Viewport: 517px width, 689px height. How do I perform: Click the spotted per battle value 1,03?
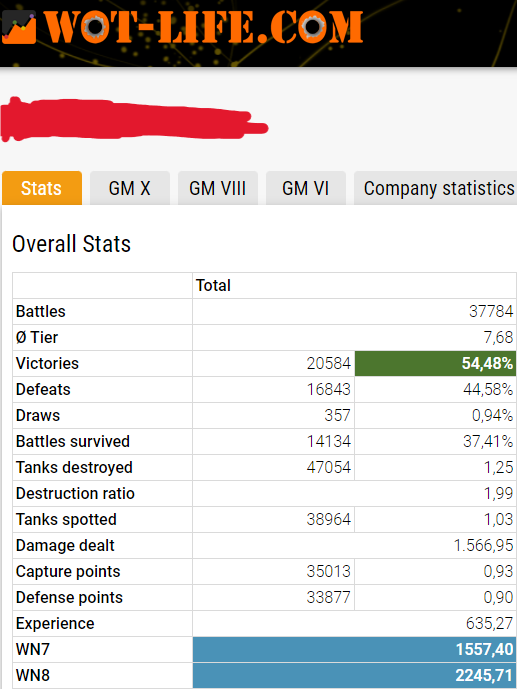click(499, 519)
